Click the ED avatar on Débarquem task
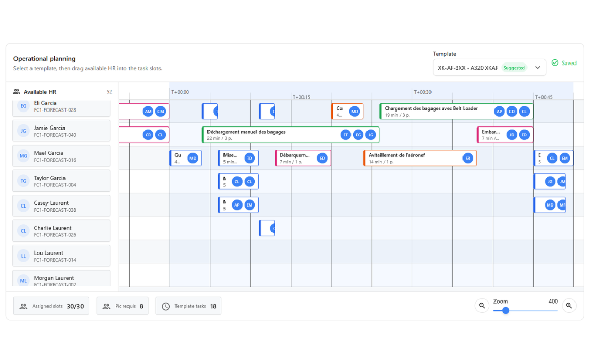591x364 pixels. [322, 158]
